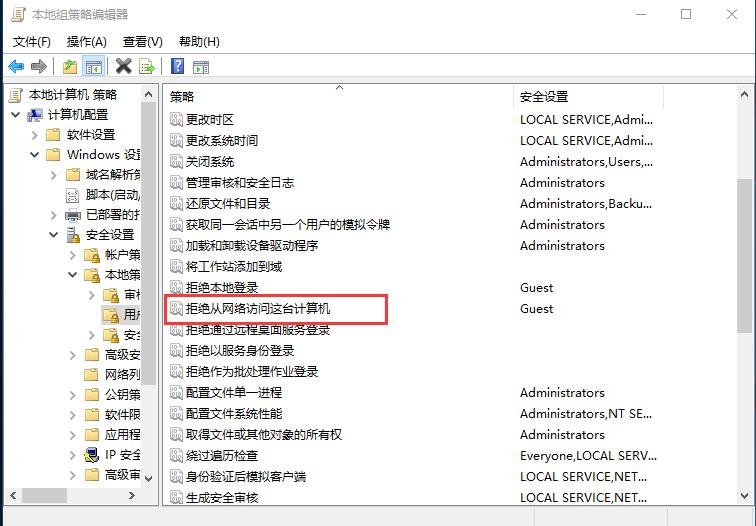Click the script icon for 脚本(启动 node
Screen dimensions: 756x526
coord(72,195)
